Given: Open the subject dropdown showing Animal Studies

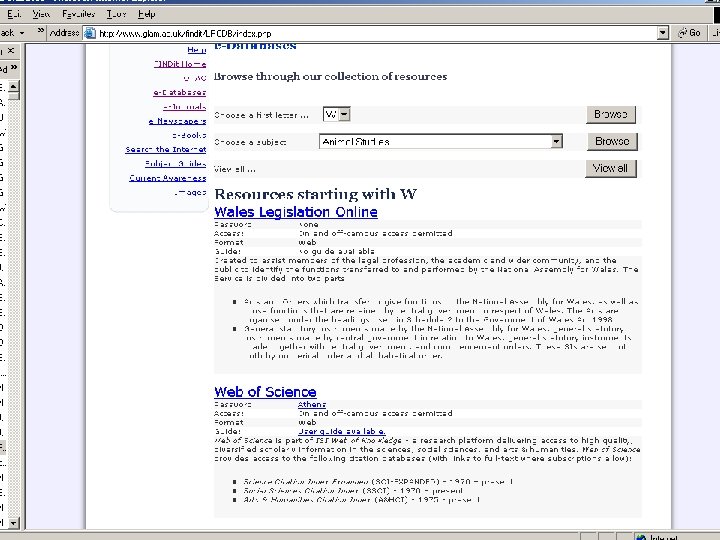Looking at the screenshot, I should click(x=441, y=141).
